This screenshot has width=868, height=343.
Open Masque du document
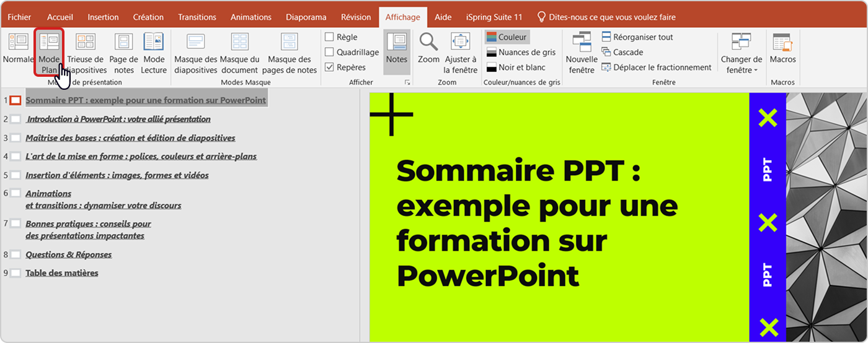(239, 53)
